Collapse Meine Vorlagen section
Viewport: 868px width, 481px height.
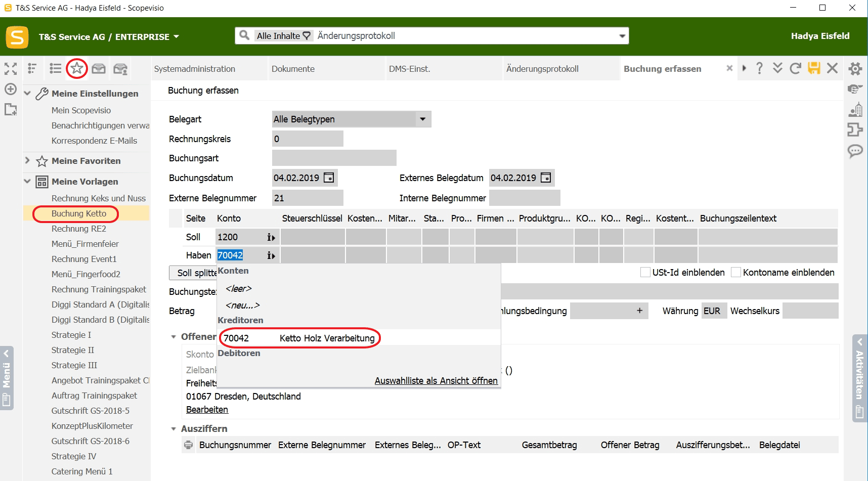click(x=27, y=181)
